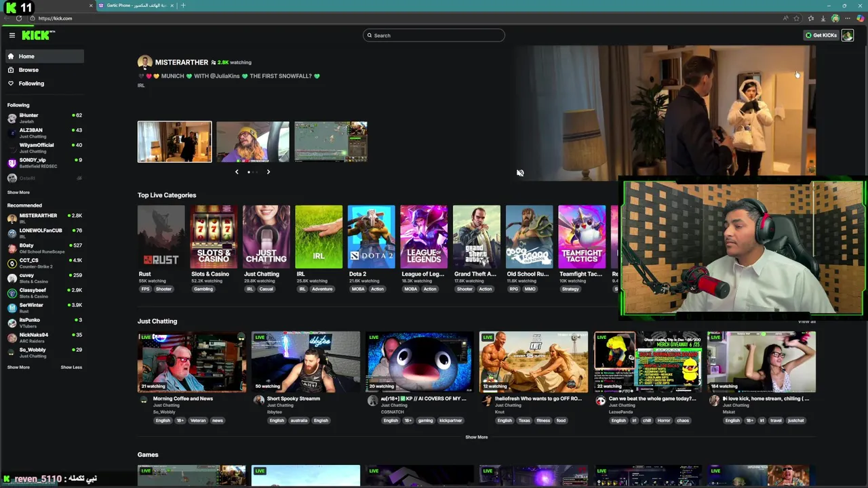Open browser favorites list icon
The height and width of the screenshot is (488, 868).
(x=811, y=18)
